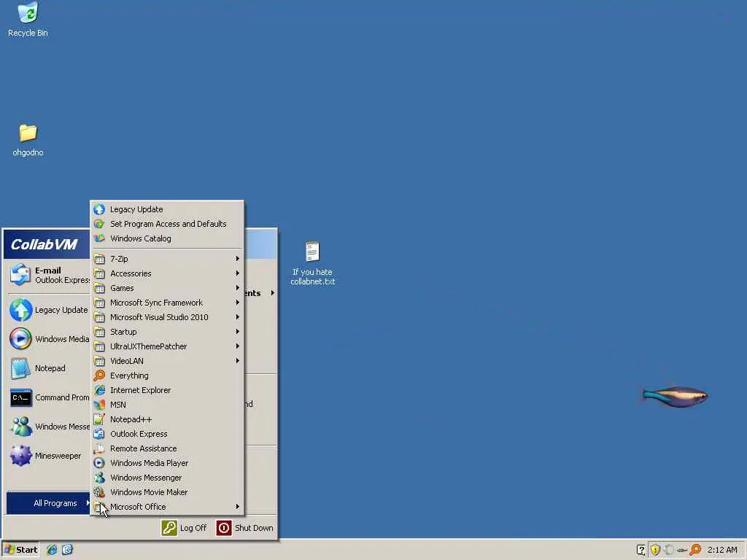Click the Notepad icon in Start menu
Screen dimensions: 747x560
(x=20, y=368)
